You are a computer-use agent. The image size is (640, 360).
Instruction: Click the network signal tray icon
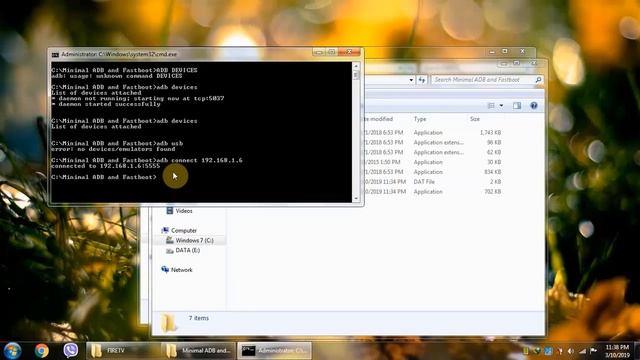[582, 351]
